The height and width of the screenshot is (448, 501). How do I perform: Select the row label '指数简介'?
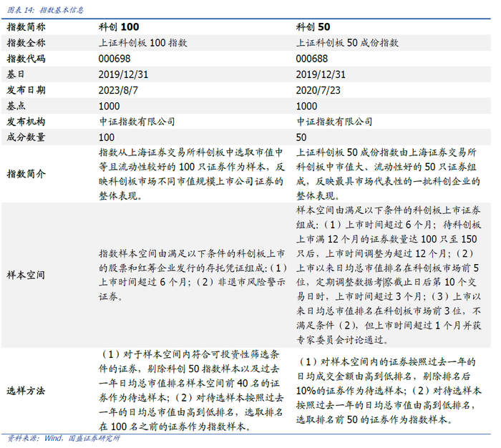tap(26, 174)
